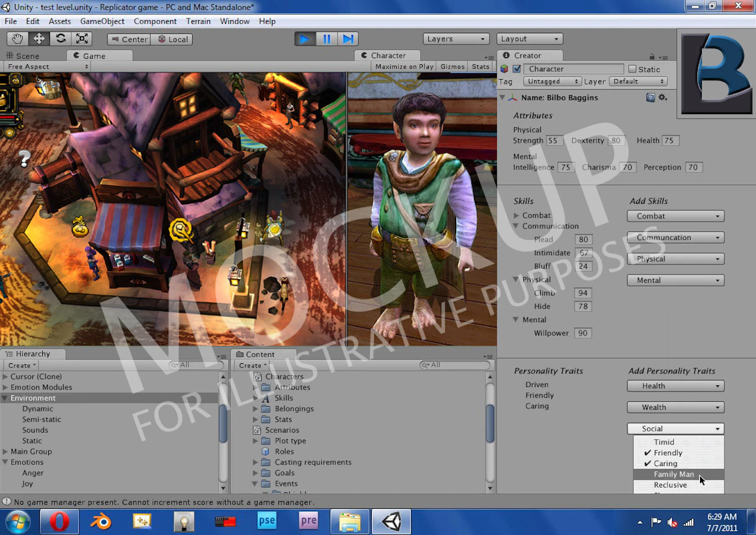This screenshot has height=535, width=756.
Task: Open the Add Personality Traits Health dropdown
Action: coord(675,386)
